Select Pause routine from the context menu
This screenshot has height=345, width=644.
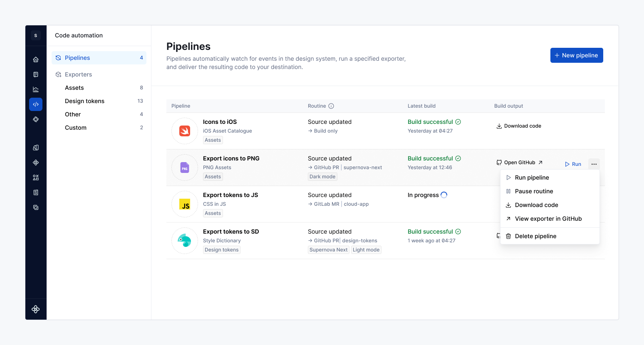pyautogui.click(x=533, y=191)
